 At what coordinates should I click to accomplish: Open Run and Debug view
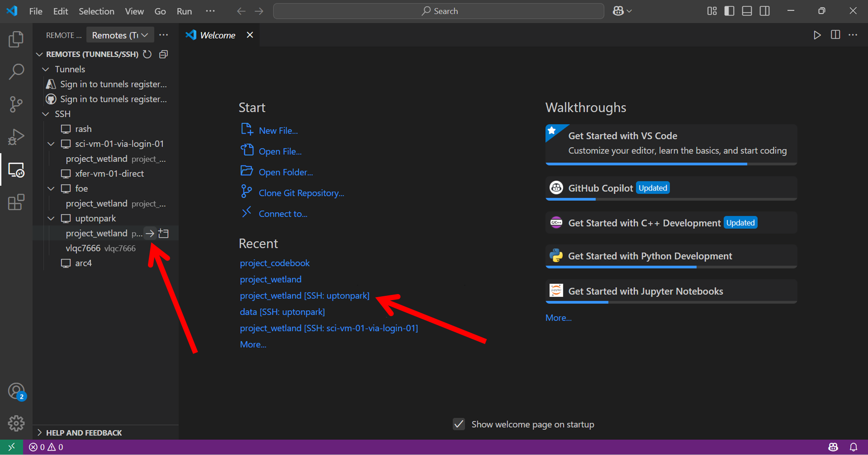pos(16,137)
